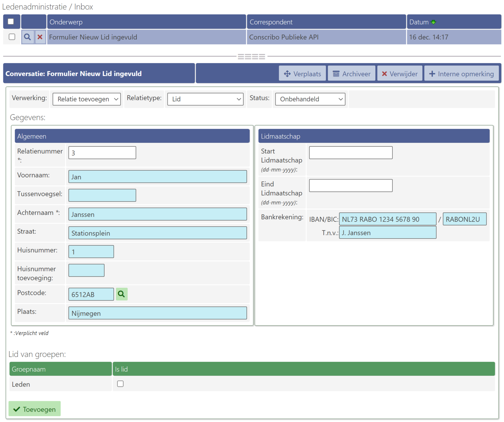Open the Verwerking dropdown
Screen dimensions: 504x422
[86, 99]
